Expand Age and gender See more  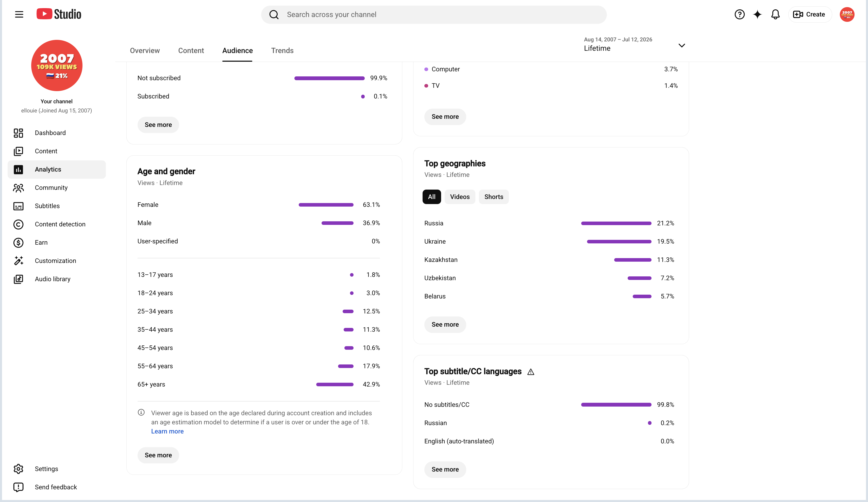click(158, 455)
